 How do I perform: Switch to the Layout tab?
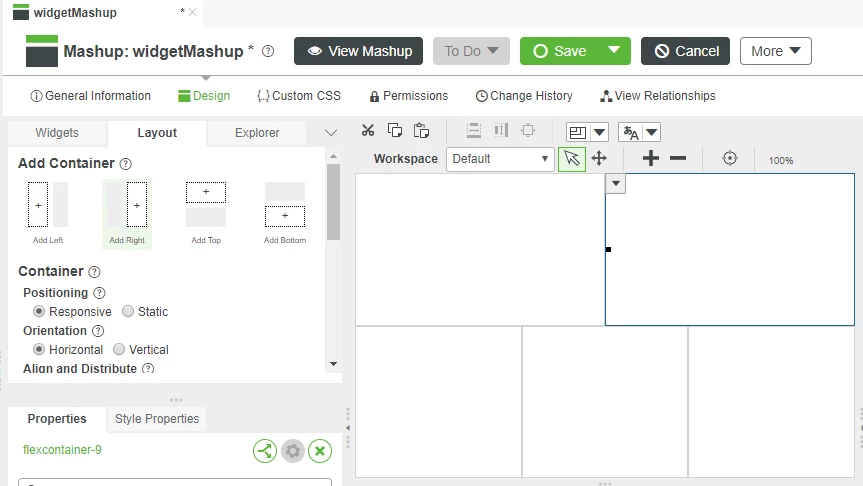(x=157, y=133)
